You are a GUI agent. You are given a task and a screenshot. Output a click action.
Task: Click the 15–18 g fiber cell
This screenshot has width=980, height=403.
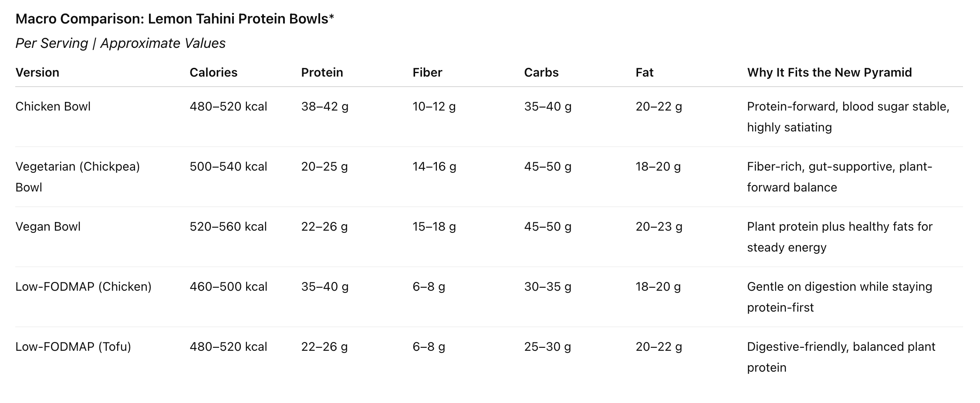(x=434, y=227)
